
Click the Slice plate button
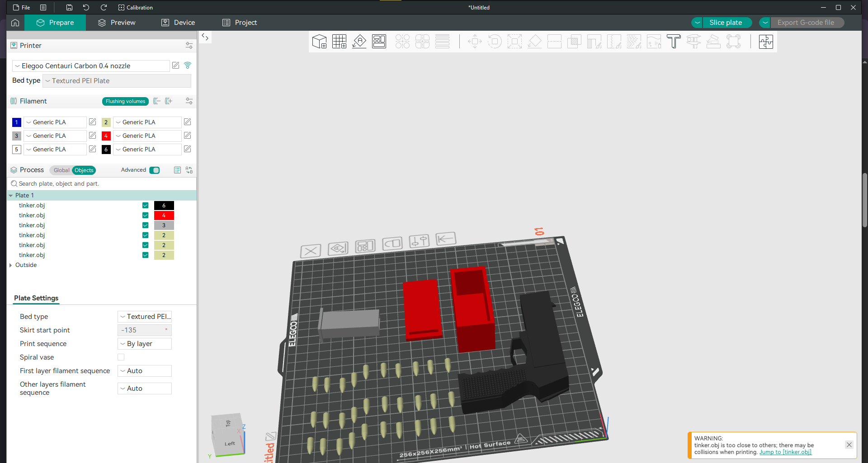tap(726, 23)
